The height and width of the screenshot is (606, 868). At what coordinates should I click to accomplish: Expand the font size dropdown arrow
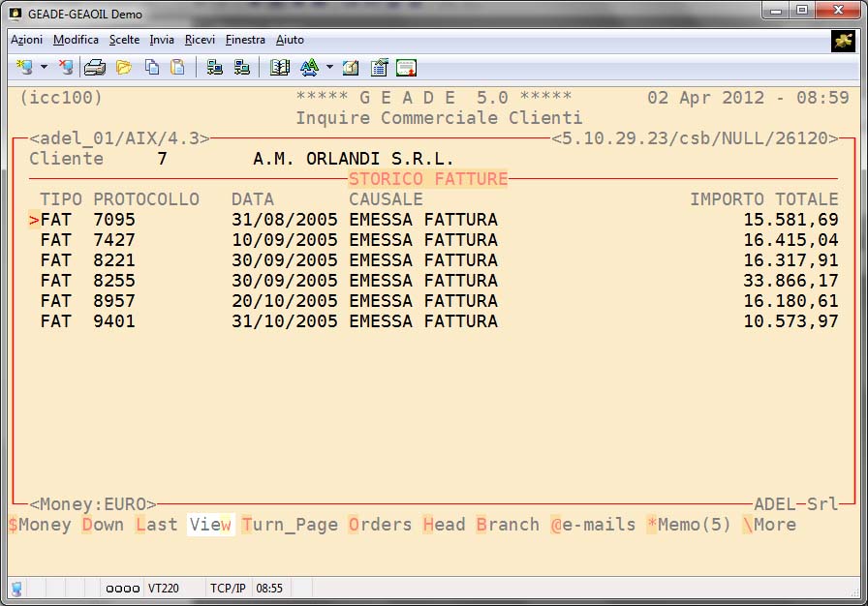coord(329,67)
